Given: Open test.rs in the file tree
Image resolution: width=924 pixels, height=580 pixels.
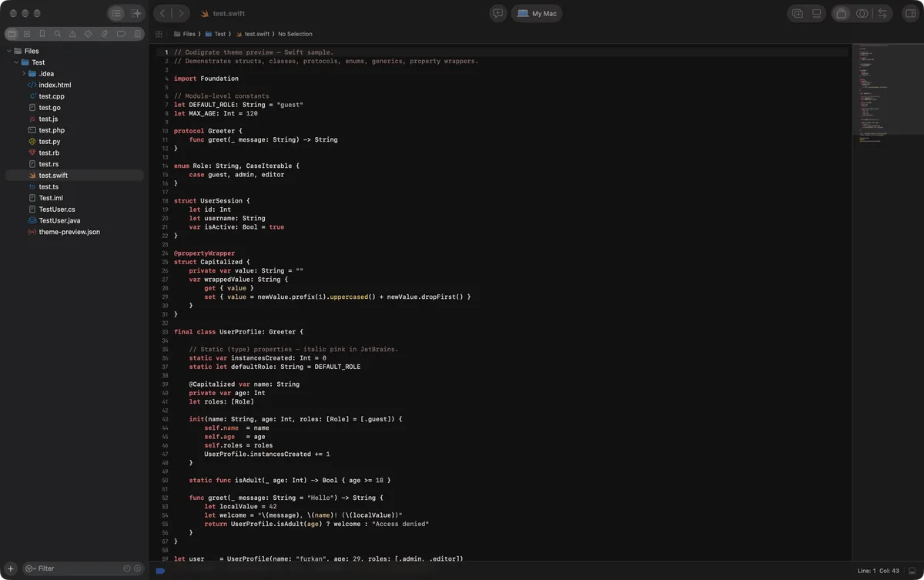Looking at the screenshot, I should (x=75, y=164).
